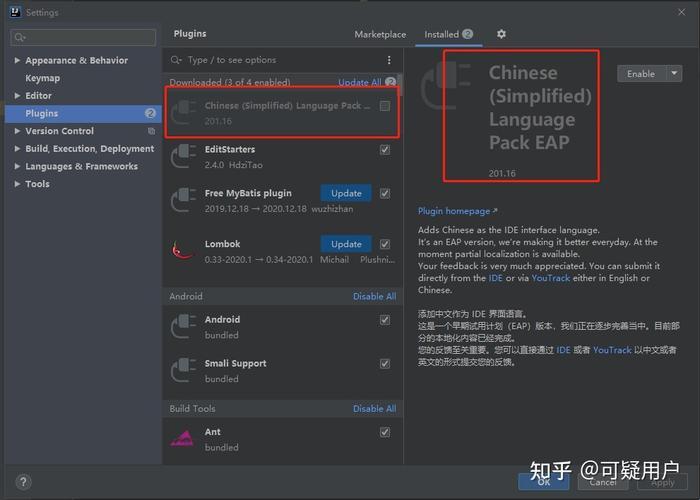Update the Lombok plugin
The width and height of the screenshot is (700, 500).
346,244
